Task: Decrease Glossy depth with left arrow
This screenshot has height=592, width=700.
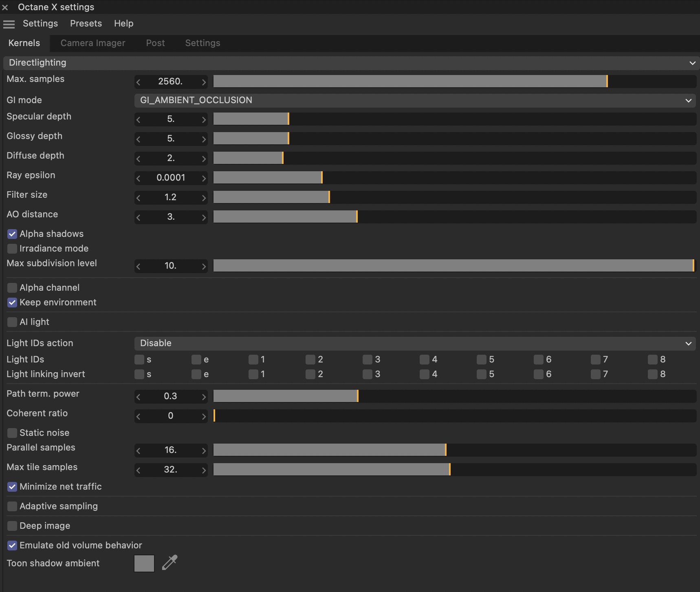Action: click(139, 139)
